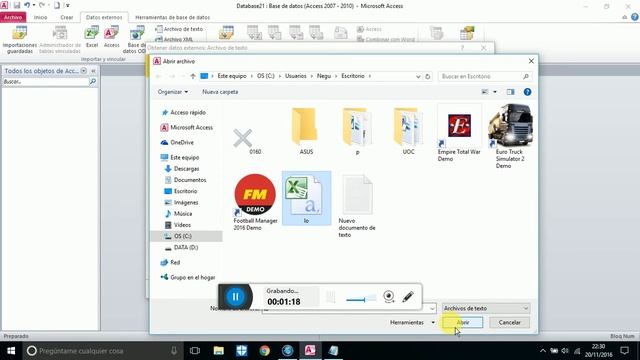
Task: Click the Abrir button
Action: pos(462,322)
